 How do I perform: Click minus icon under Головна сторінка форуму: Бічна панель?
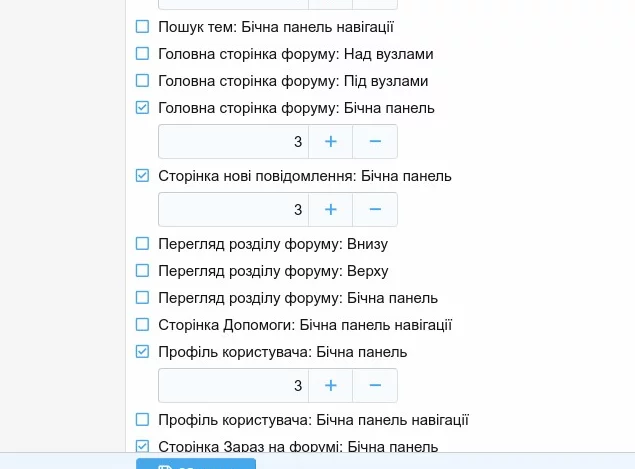pyautogui.click(x=375, y=141)
